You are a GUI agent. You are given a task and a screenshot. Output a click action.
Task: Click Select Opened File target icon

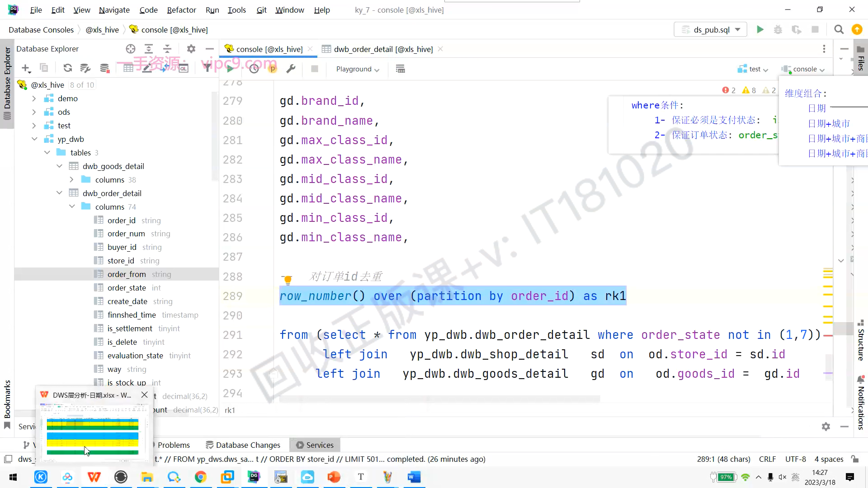(131, 49)
